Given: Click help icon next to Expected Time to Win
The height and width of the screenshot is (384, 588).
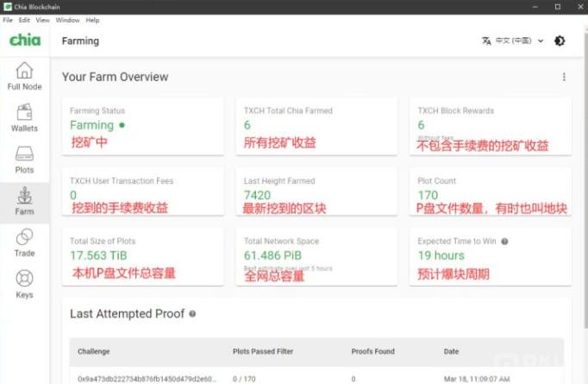Looking at the screenshot, I should [x=504, y=242].
